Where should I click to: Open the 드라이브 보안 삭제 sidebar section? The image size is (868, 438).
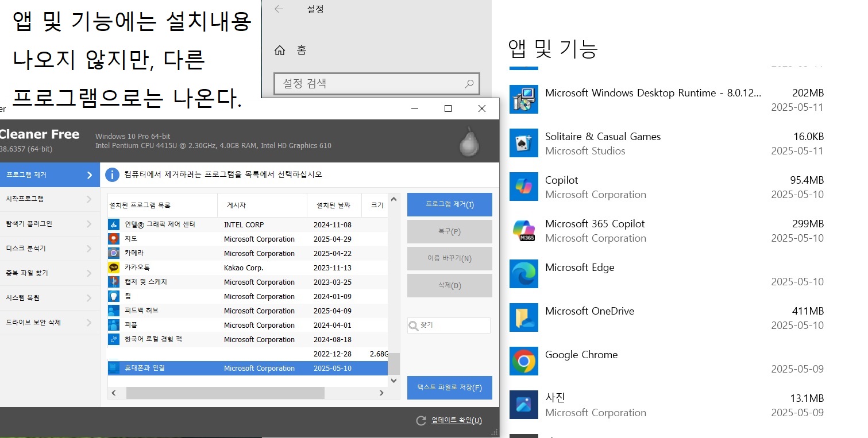pyautogui.click(x=50, y=323)
